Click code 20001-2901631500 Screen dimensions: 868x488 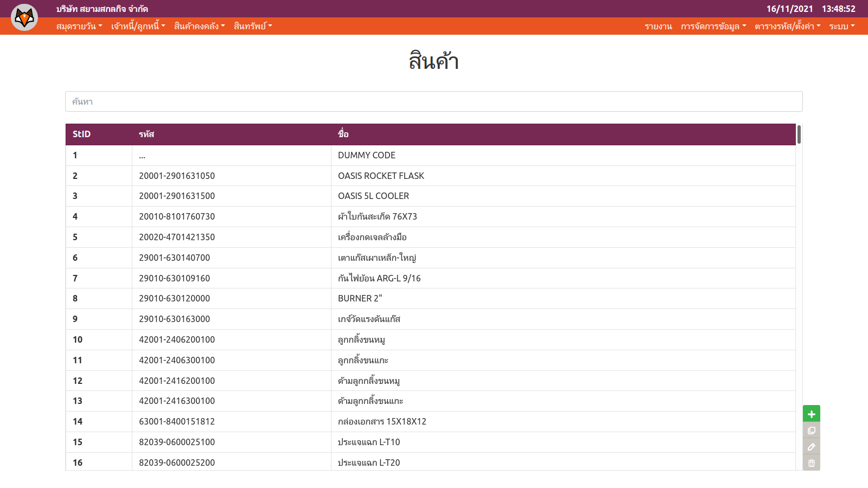pyautogui.click(x=177, y=196)
